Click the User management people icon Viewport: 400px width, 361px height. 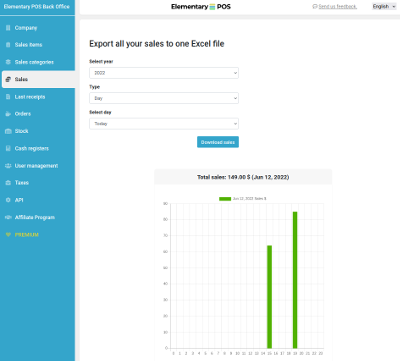tap(8, 166)
